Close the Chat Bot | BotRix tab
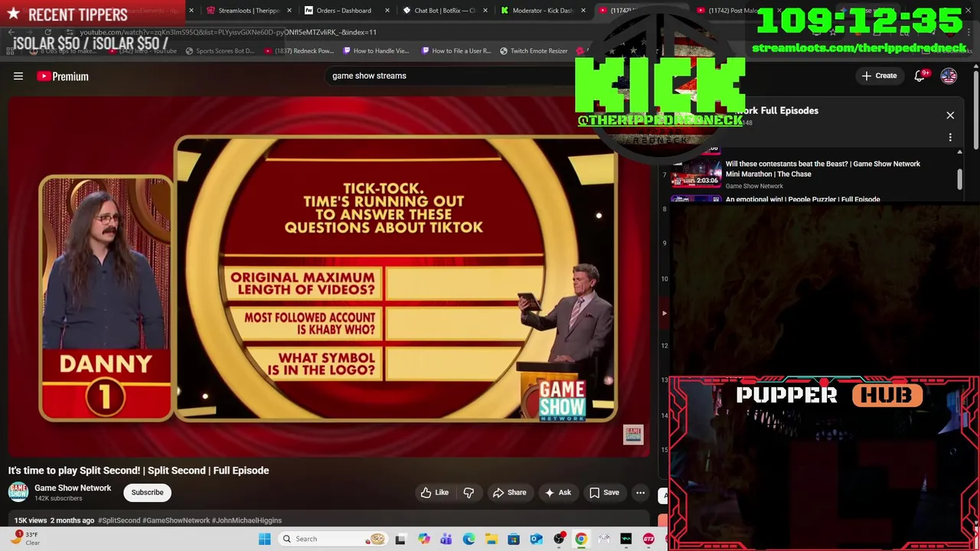The height and width of the screenshot is (551, 980). click(x=485, y=11)
